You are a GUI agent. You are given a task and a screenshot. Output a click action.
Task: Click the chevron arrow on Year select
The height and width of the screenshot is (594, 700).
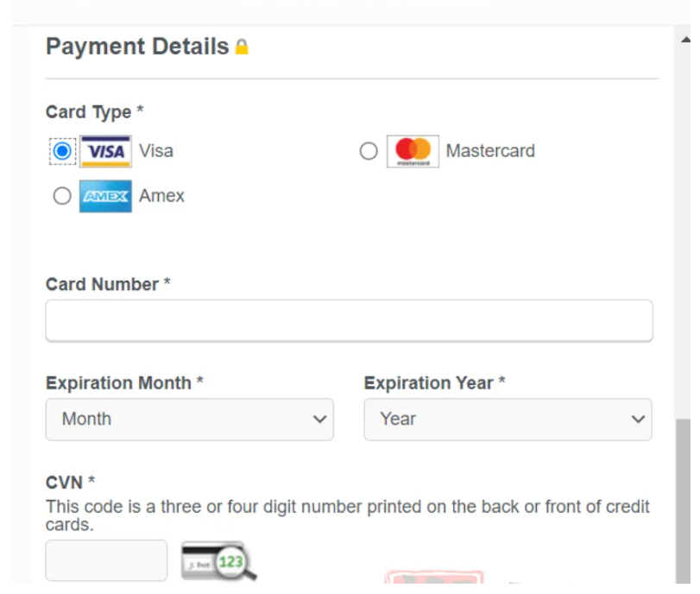[x=638, y=420]
